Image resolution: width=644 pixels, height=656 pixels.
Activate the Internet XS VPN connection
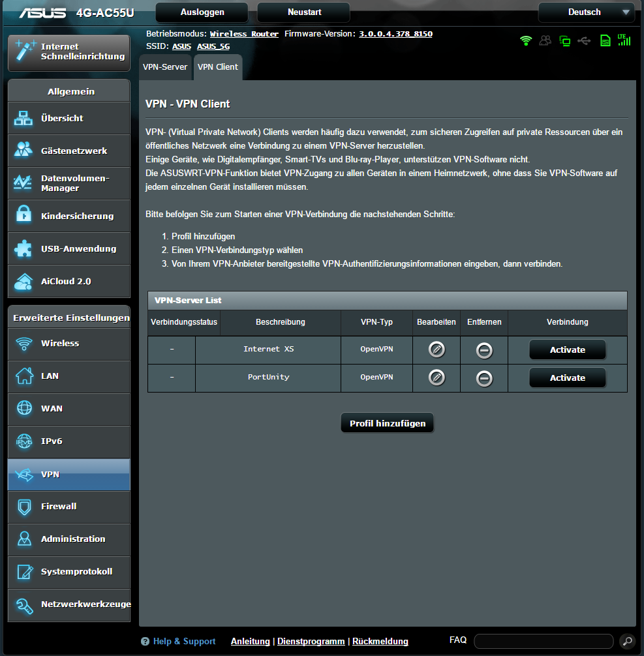567,350
